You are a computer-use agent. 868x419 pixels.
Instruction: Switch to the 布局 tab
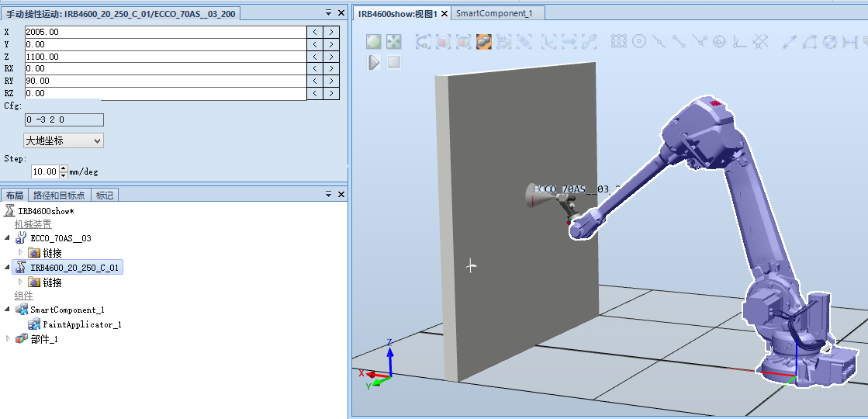[15, 195]
